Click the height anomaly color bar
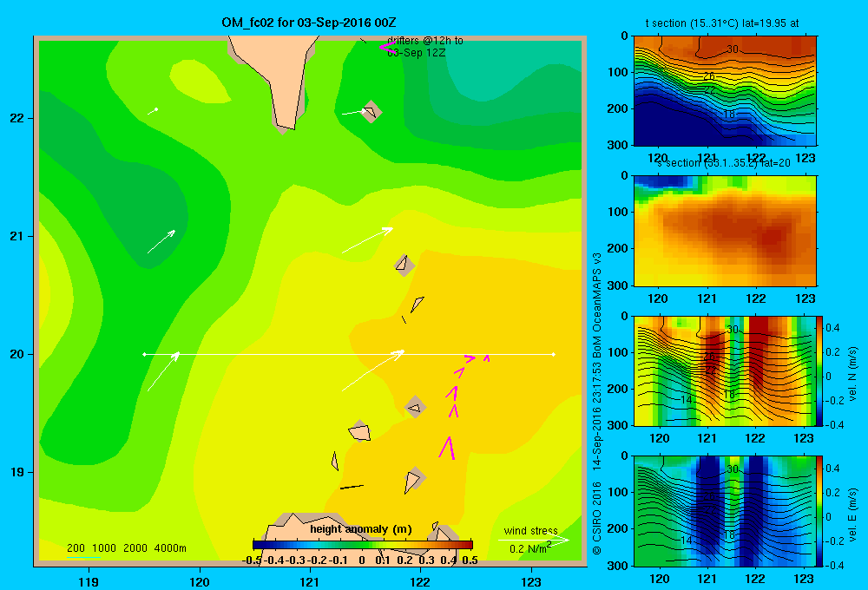This screenshot has width=868, height=590. tap(363, 545)
